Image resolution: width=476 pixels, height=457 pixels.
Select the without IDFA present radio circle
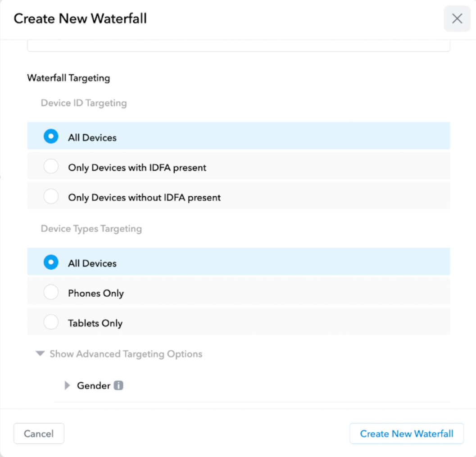(51, 197)
